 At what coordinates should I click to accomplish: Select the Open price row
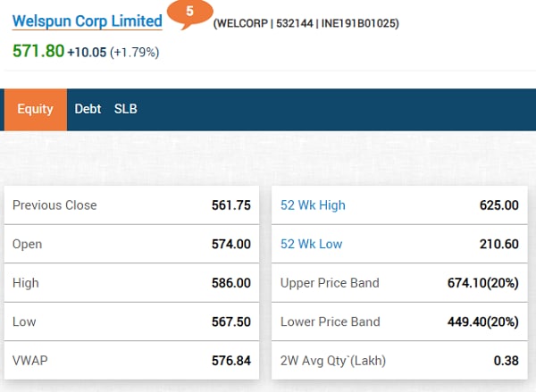131,244
